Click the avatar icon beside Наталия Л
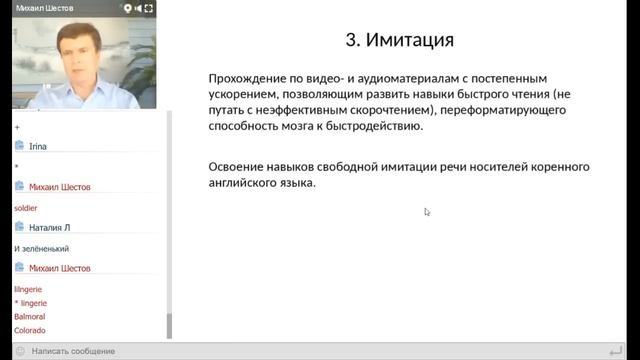The height and width of the screenshot is (360, 640). coord(20,227)
